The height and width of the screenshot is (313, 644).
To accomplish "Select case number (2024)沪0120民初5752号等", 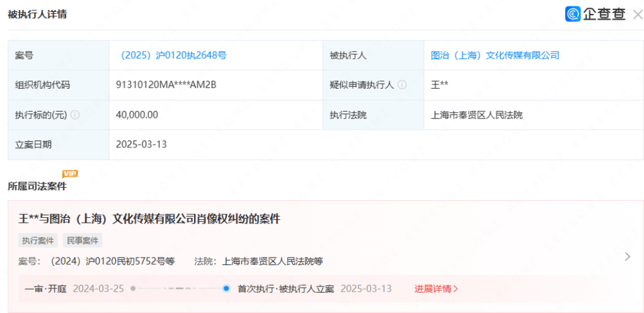I will click(x=110, y=262).
